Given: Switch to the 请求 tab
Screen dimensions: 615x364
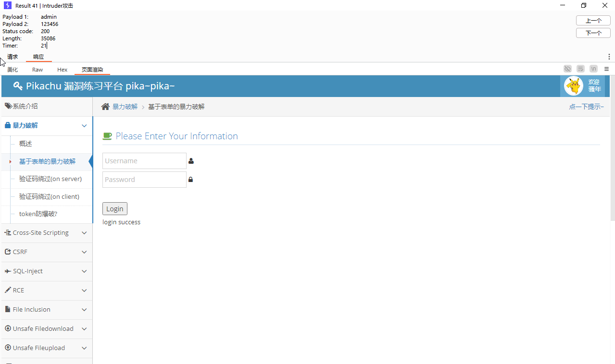Looking at the screenshot, I should point(13,57).
